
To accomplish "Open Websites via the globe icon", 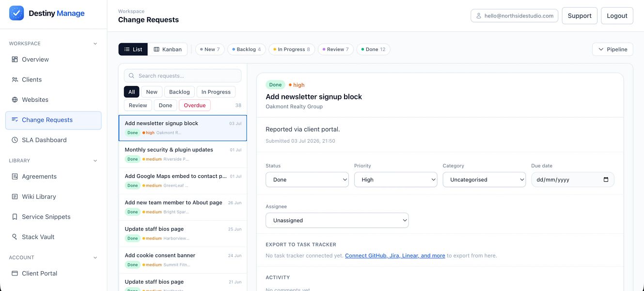I will point(15,99).
